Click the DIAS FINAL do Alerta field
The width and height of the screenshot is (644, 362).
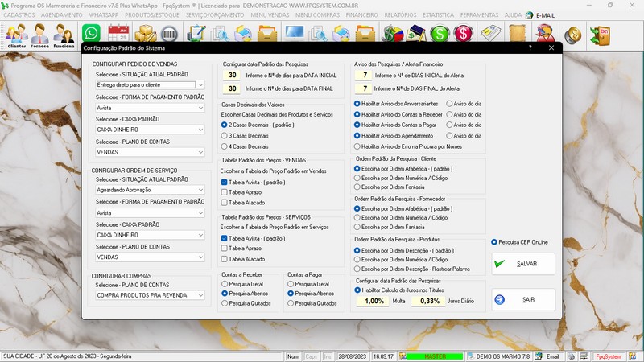coord(365,88)
